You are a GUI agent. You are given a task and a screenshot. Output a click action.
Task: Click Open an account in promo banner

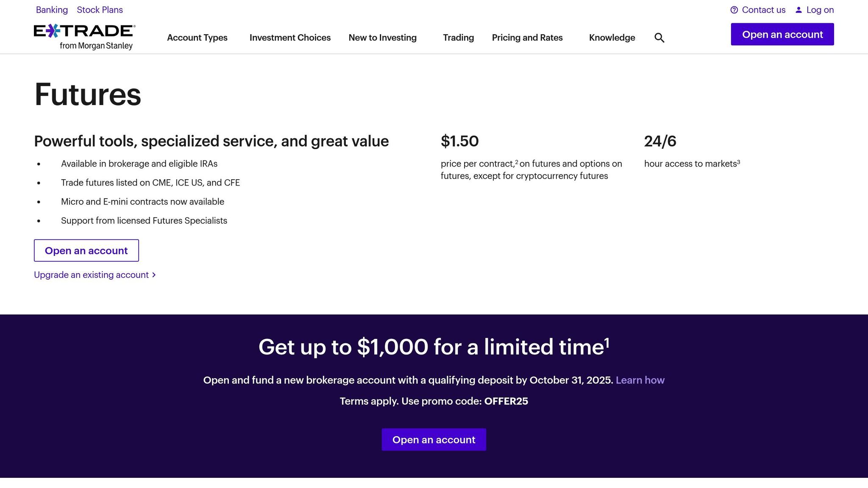[x=434, y=440]
